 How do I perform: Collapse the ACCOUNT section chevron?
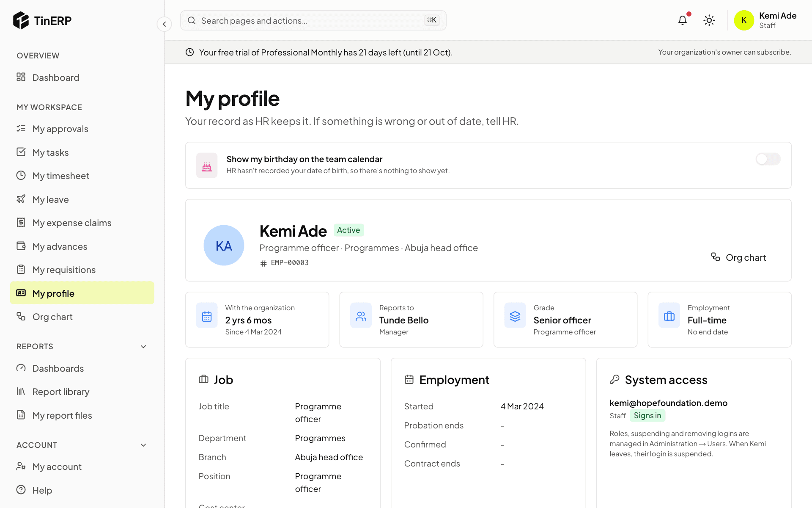pos(143,445)
